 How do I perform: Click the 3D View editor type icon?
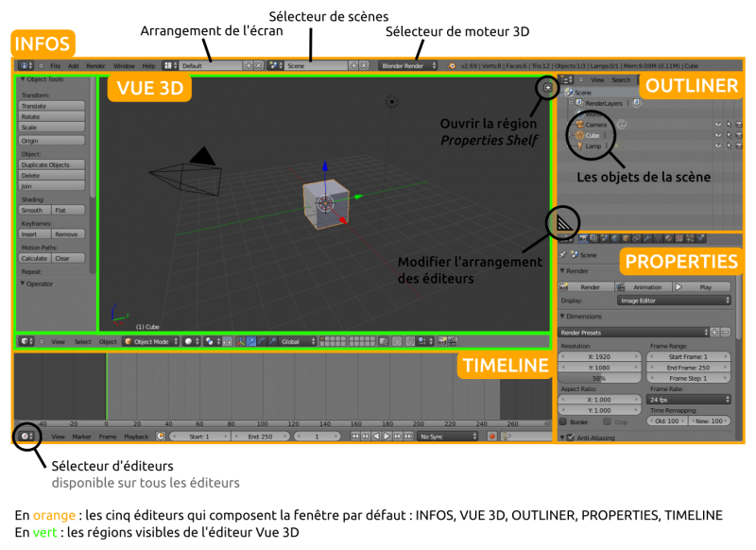pos(26,342)
